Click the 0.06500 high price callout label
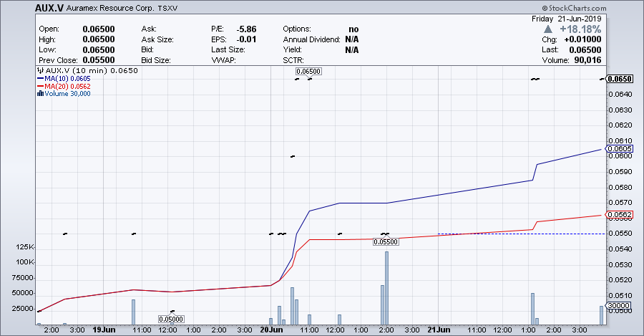This screenshot has height=336, width=644. pyautogui.click(x=308, y=71)
